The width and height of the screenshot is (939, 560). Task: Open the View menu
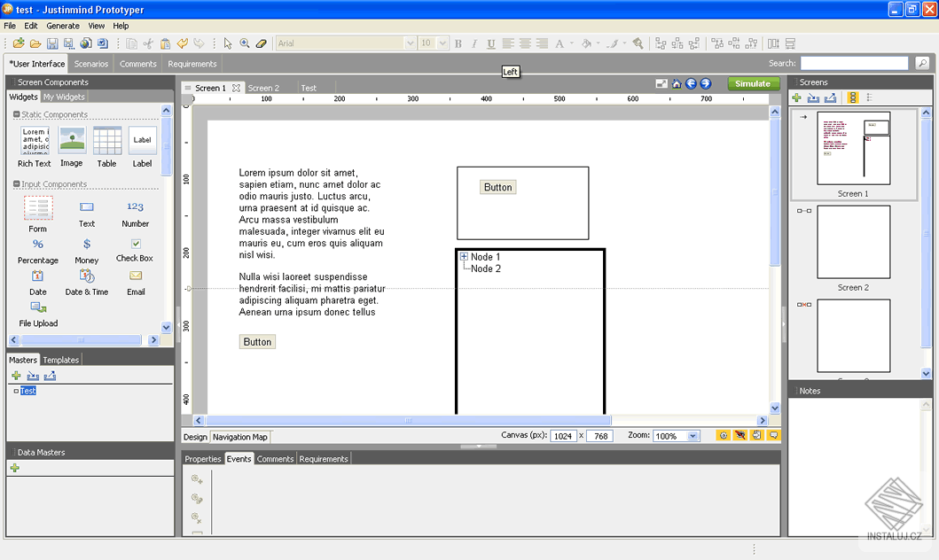tap(97, 26)
